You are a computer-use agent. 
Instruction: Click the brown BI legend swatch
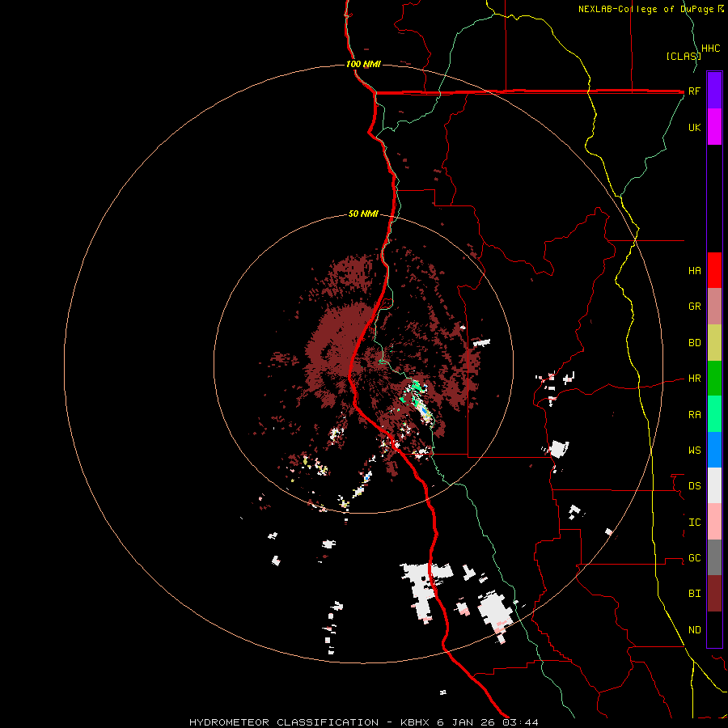(x=714, y=594)
